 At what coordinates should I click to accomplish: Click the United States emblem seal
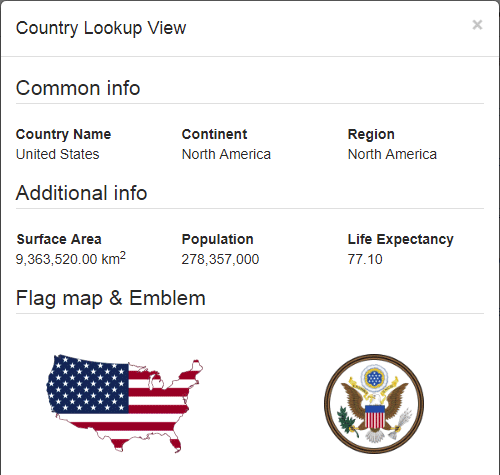point(374,404)
